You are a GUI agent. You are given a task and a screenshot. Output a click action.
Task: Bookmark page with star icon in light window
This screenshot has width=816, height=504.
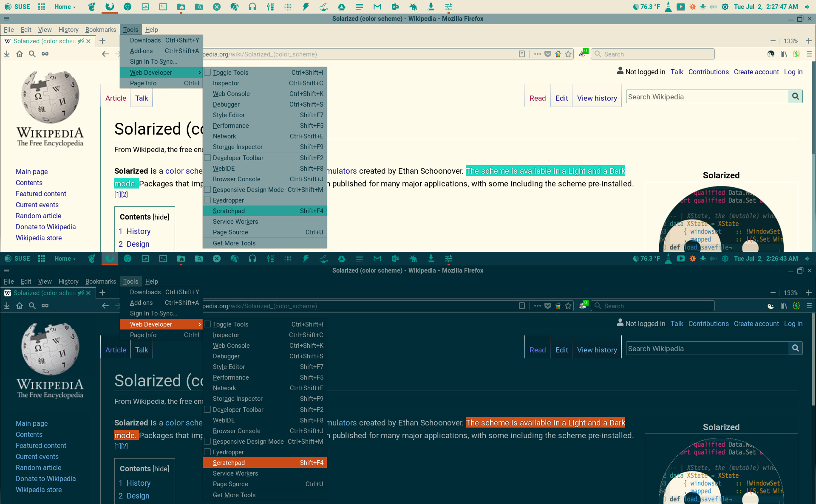[x=568, y=54]
